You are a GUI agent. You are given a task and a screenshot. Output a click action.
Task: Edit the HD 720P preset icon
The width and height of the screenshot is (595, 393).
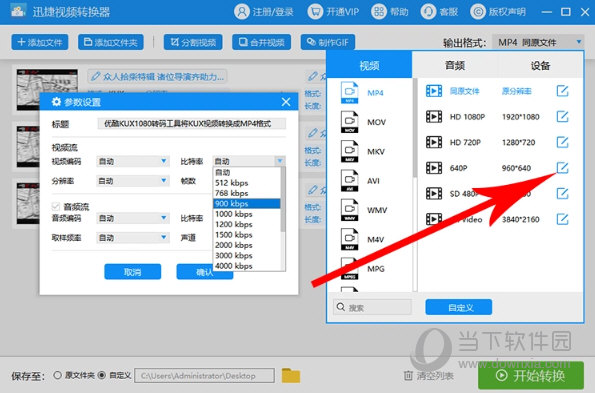[562, 142]
